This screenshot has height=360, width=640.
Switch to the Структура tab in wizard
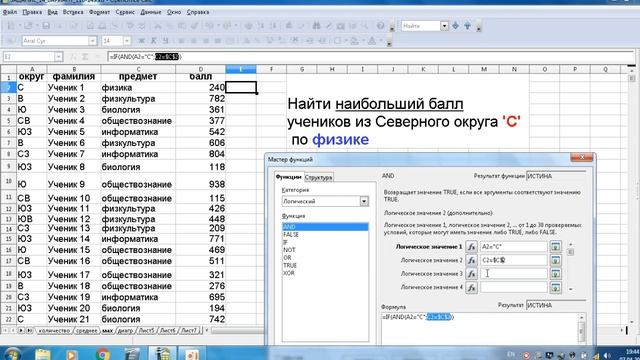[318, 178]
